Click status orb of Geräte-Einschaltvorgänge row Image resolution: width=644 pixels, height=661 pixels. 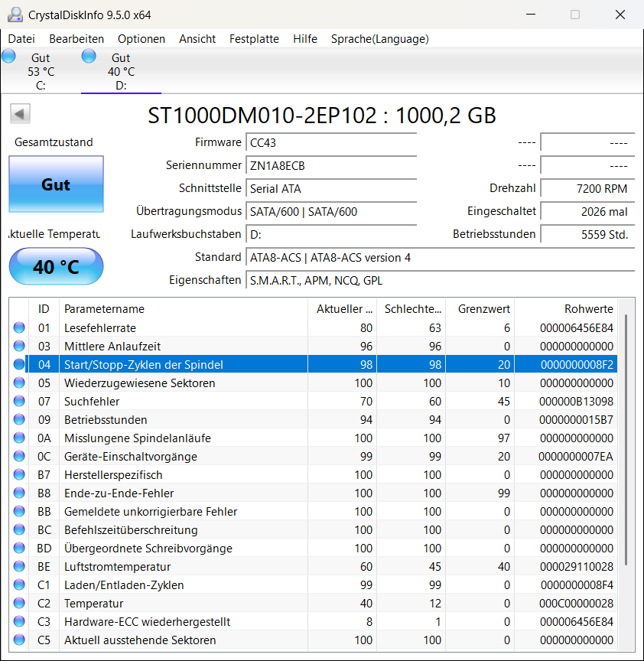point(19,456)
